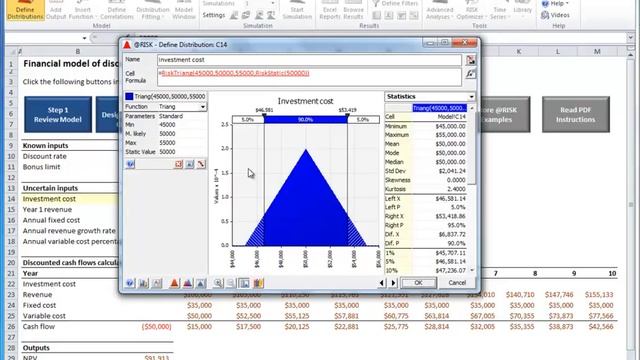Image resolution: width=640 pixels, height=360 pixels.
Task: Toggle the Live Update icon in the Simulation group
Action: point(271,16)
